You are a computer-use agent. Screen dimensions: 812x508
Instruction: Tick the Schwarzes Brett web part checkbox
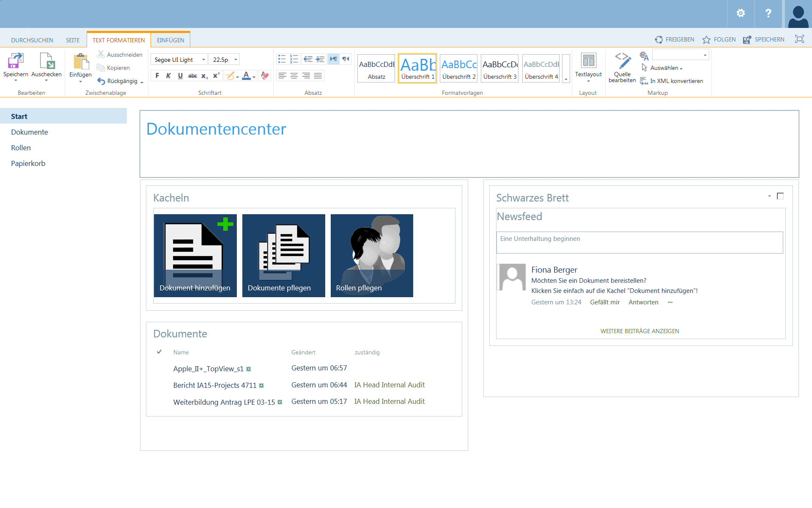[780, 196]
